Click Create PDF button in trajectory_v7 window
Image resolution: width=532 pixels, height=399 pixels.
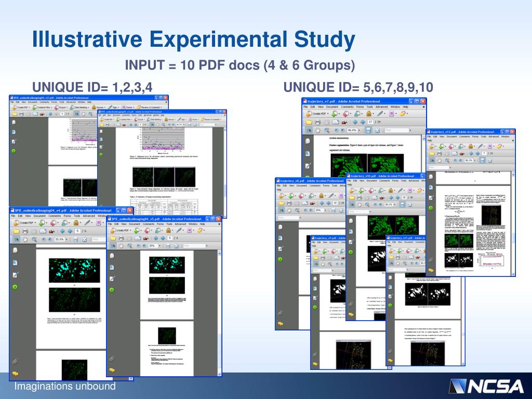tap(316, 114)
